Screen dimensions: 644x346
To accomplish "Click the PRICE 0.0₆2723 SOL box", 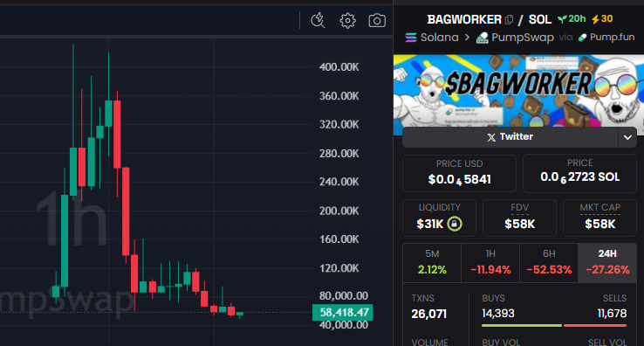I will pos(579,173).
